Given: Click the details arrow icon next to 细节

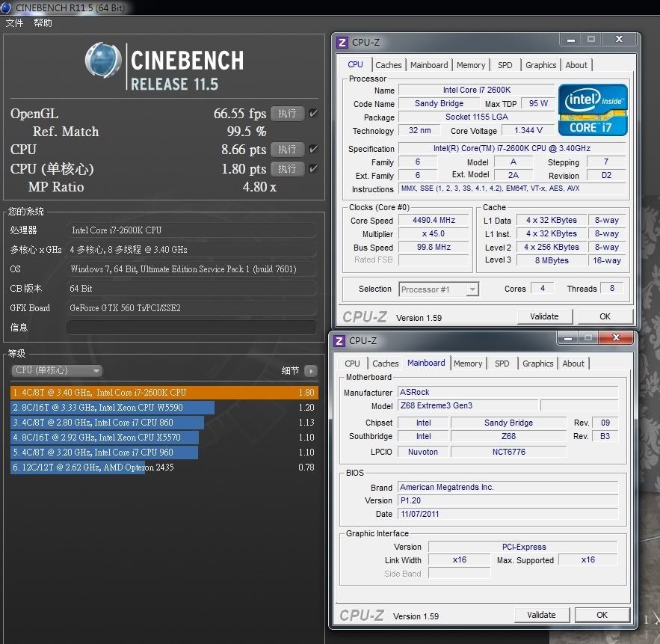Looking at the screenshot, I should click(x=311, y=371).
